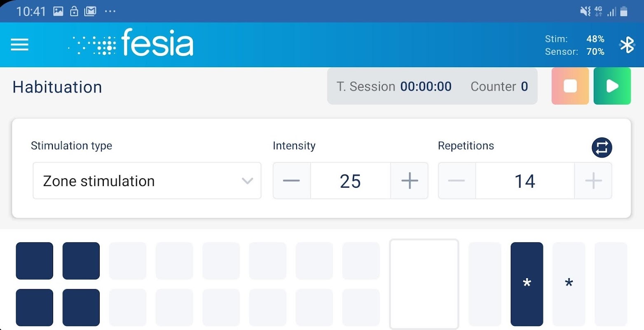Select the intensity value field showing 25

pos(351,181)
